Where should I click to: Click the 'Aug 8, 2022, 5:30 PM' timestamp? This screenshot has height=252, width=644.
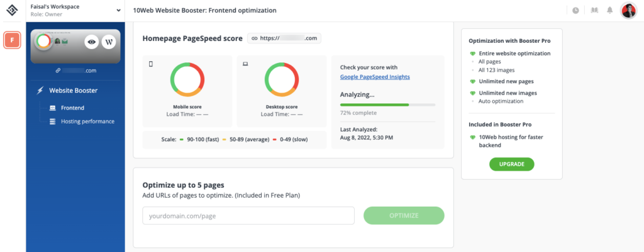point(367,137)
